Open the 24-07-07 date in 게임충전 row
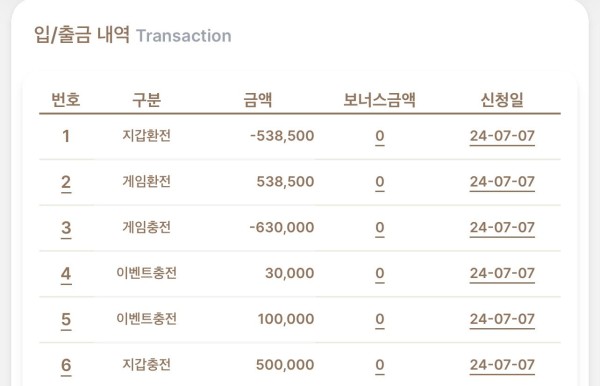 (502, 228)
